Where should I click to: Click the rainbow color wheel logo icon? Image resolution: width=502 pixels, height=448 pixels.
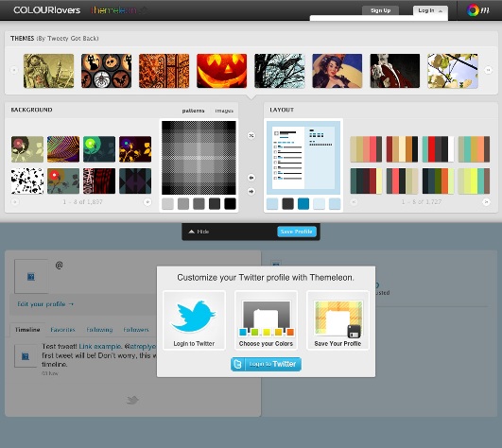point(473,10)
